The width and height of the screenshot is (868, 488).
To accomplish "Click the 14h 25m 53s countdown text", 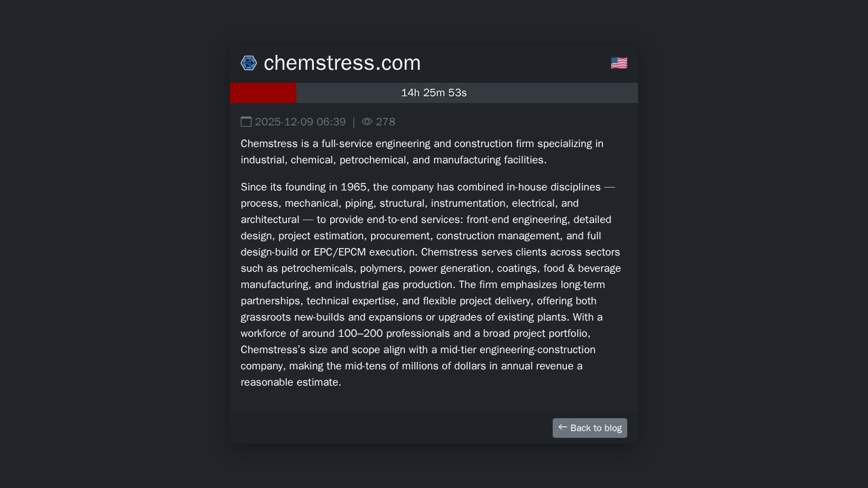I will click(434, 93).
